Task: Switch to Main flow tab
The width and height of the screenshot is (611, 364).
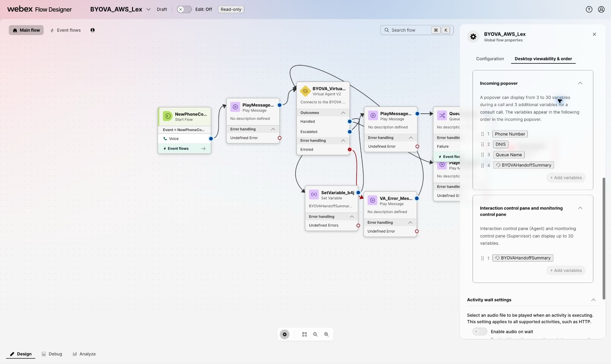Action: pyautogui.click(x=26, y=30)
